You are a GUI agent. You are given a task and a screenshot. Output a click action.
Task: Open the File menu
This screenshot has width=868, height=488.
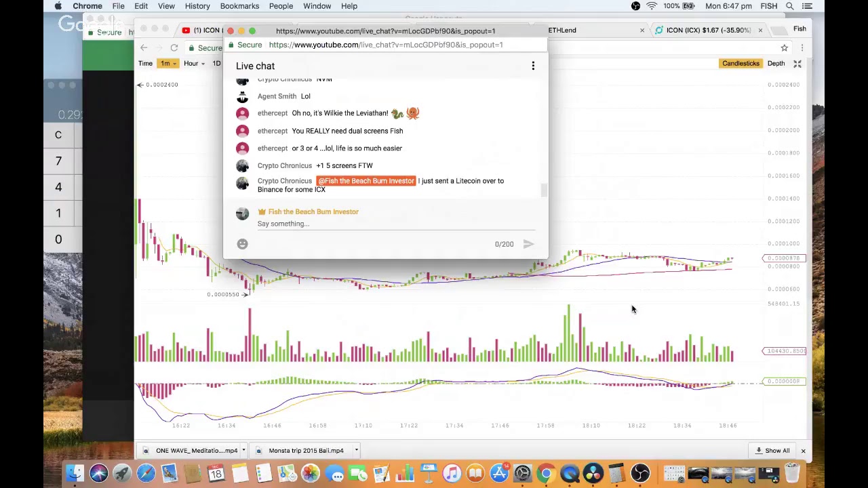pos(118,6)
